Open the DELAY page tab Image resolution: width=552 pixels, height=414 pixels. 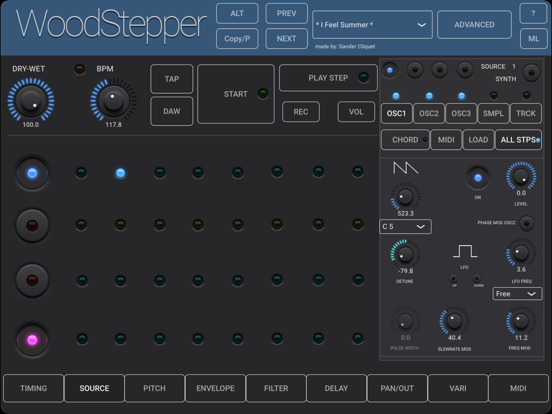(336, 388)
